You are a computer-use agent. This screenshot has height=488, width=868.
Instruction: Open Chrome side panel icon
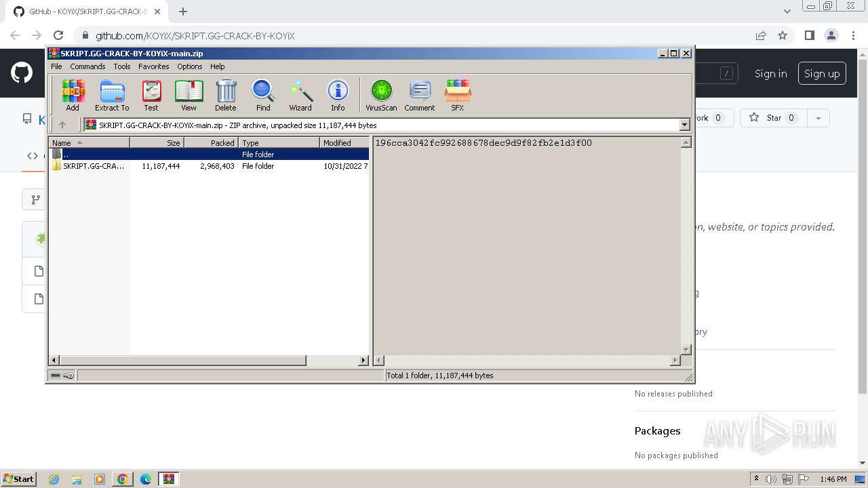pyautogui.click(x=809, y=35)
